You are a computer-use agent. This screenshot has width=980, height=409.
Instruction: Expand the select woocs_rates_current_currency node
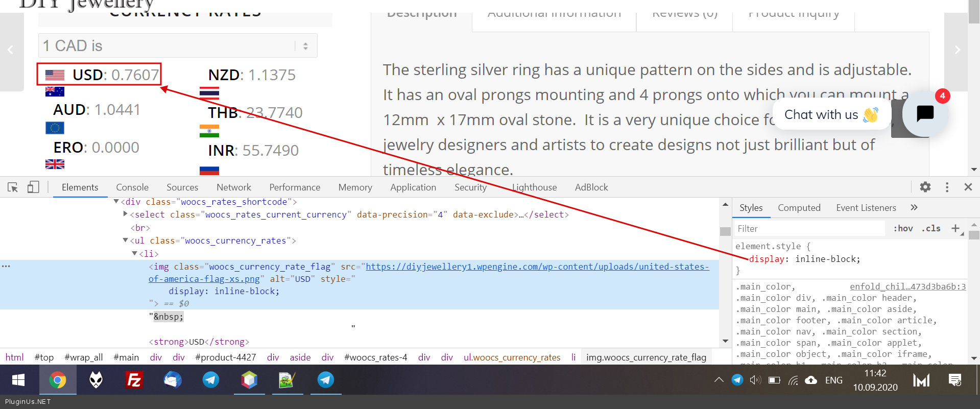(x=126, y=214)
